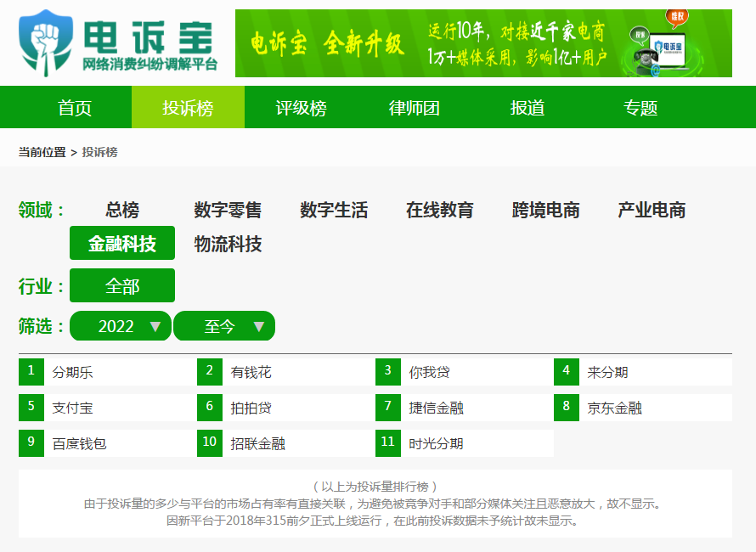756x552 pixels.
Task: Select the 金融科技 field filter
Action: click(122, 243)
